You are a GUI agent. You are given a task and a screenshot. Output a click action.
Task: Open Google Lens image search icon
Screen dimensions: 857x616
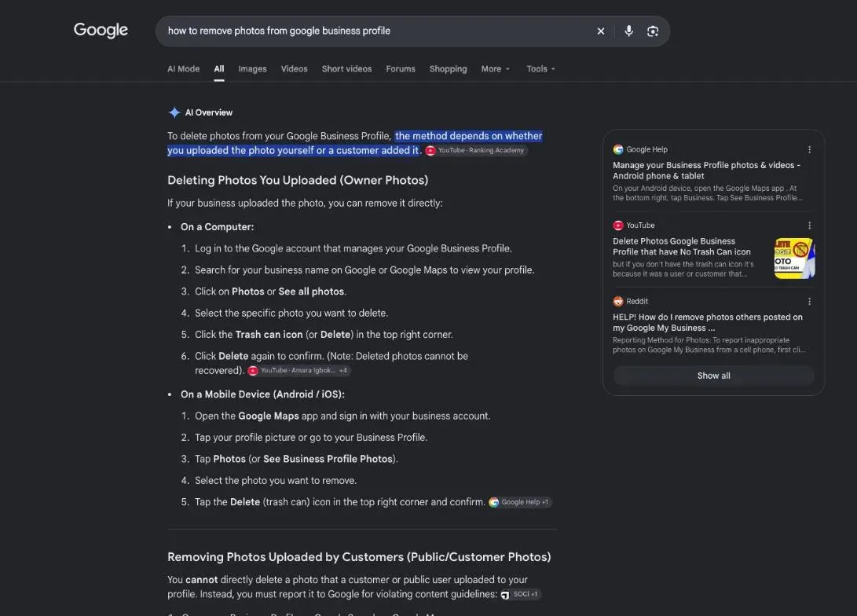(653, 31)
